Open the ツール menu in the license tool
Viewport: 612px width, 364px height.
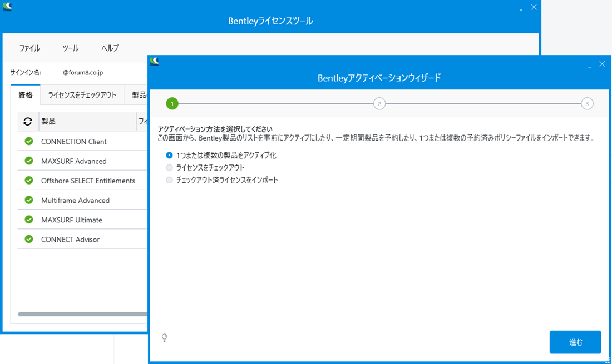[71, 48]
